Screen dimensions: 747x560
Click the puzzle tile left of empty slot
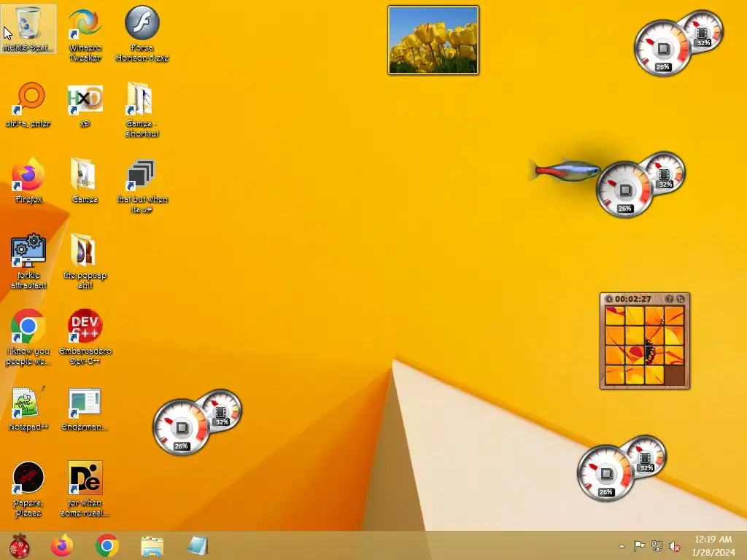655,375
